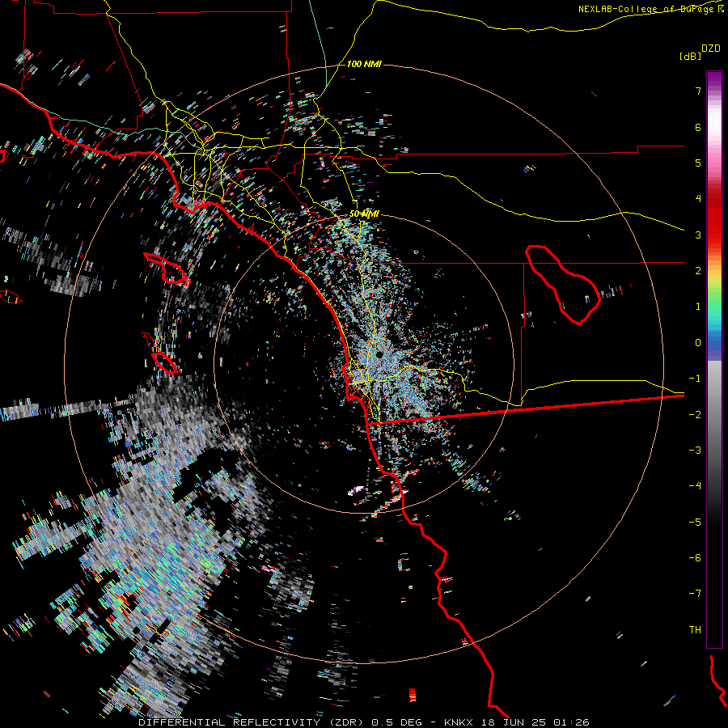This screenshot has width=728, height=728.
Task: Click the -2 value on color scale
Action: coord(695,415)
